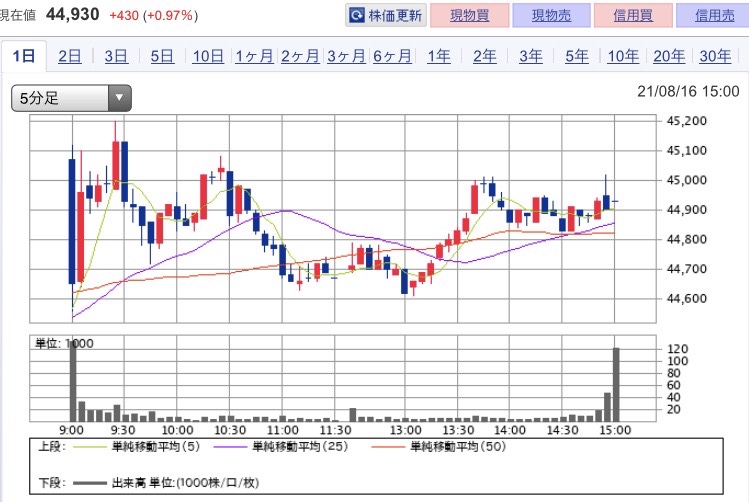Click the 信用買 button
Image resolution: width=749 pixels, height=502 pixels.
pos(633,15)
